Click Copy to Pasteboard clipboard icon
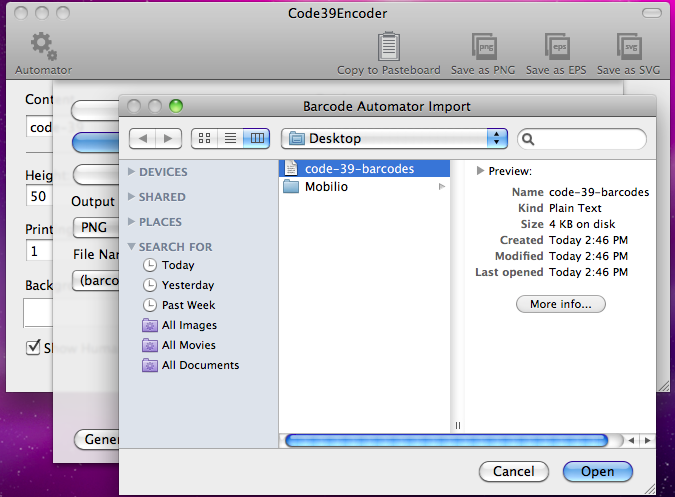Image resolution: width=675 pixels, height=497 pixels. click(389, 46)
